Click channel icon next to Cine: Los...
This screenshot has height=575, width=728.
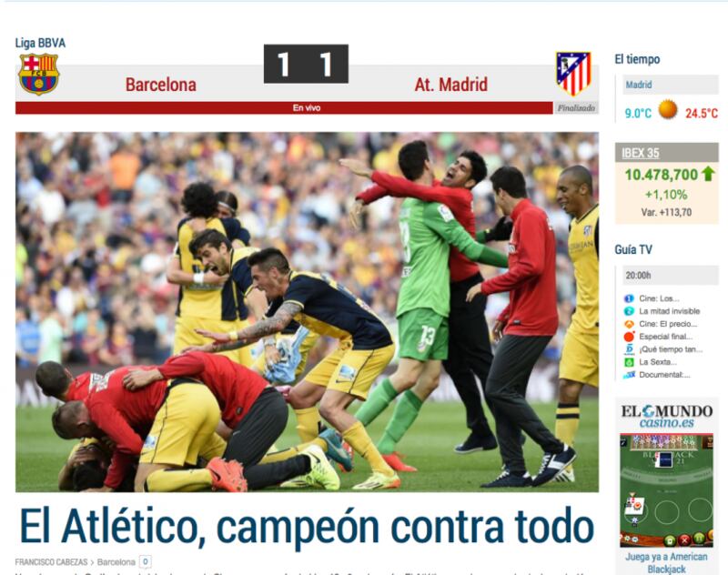(x=629, y=298)
